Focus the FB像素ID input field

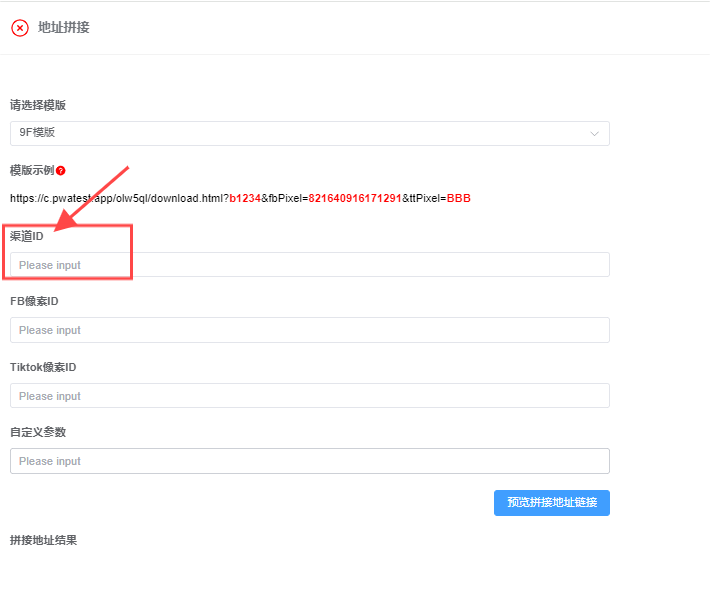[x=309, y=330]
